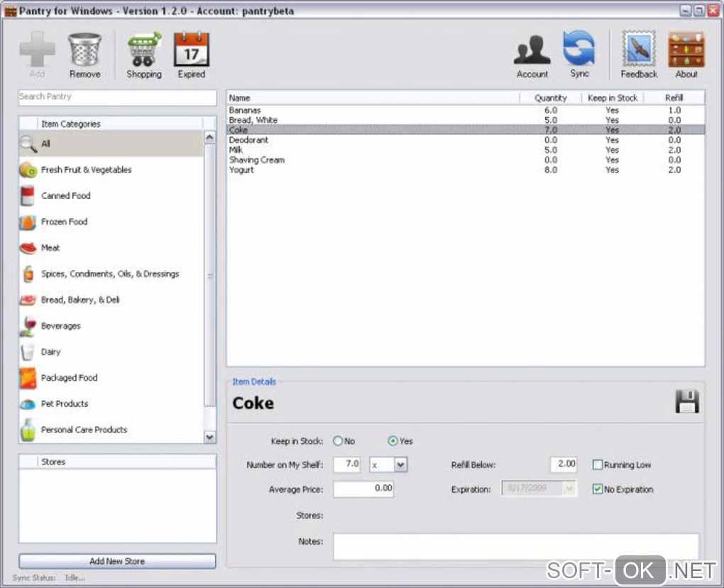Click the Sync arrows icon
Image resolution: width=724 pixels, height=588 pixels.
pos(579,48)
